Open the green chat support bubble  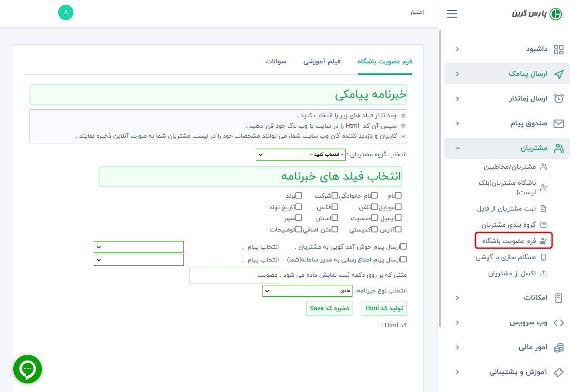[x=28, y=369]
